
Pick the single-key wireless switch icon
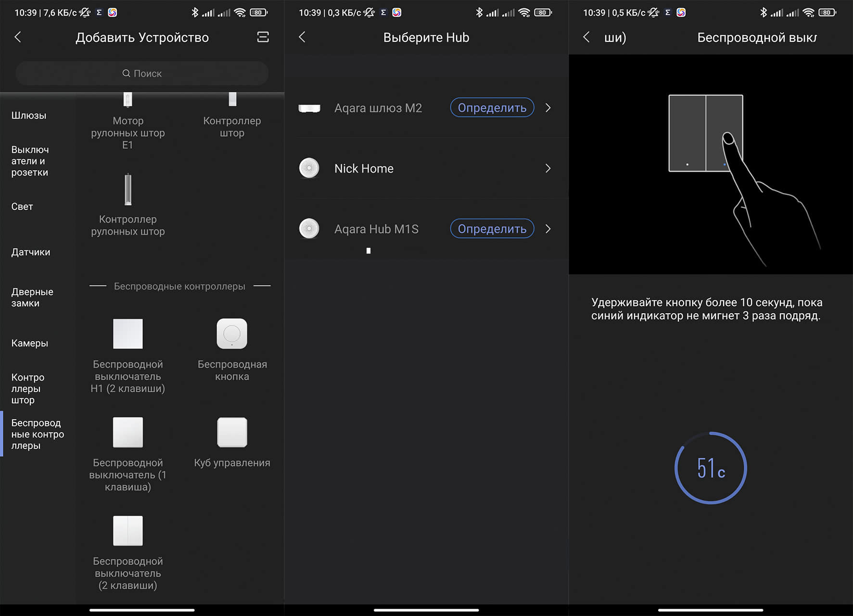click(x=127, y=432)
